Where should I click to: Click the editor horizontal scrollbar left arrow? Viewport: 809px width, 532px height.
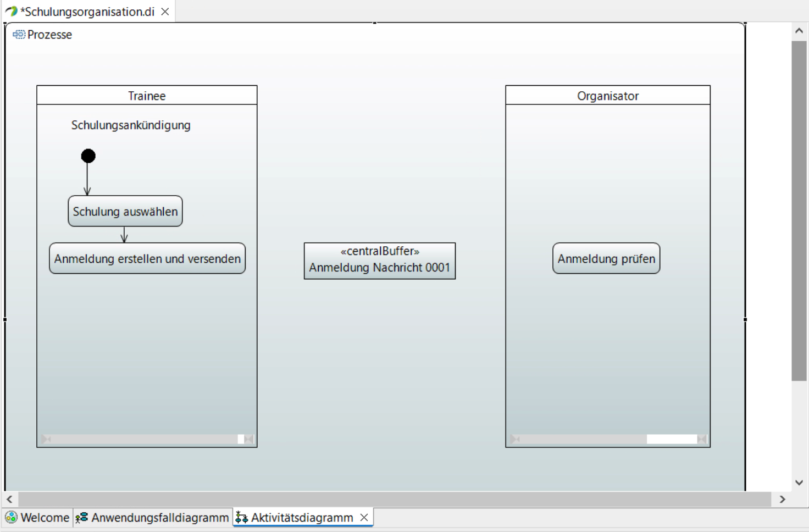point(9,499)
